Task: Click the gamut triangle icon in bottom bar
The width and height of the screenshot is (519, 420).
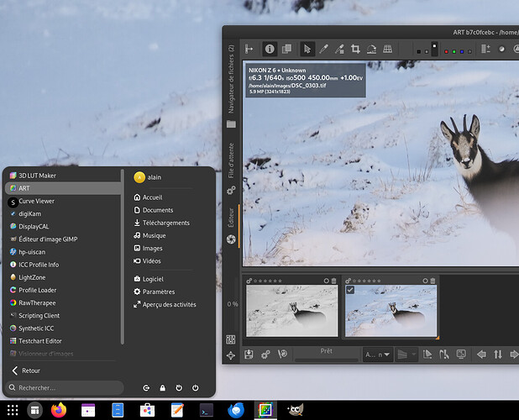Action: click(x=427, y=354)
